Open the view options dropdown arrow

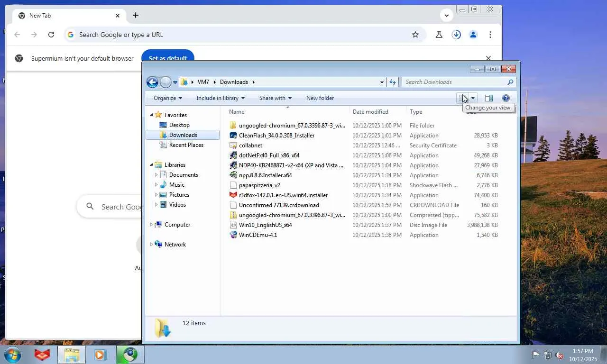[473, 98]
